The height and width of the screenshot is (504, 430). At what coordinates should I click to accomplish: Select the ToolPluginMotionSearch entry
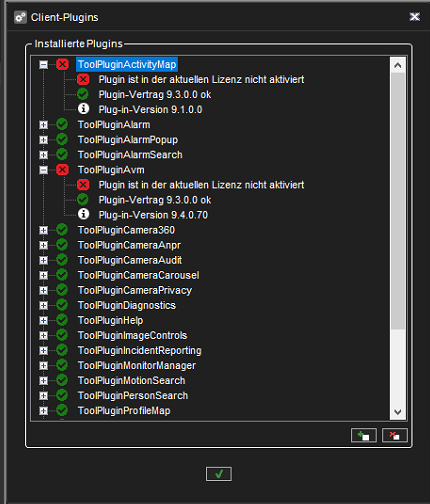(x=131, y=380)
